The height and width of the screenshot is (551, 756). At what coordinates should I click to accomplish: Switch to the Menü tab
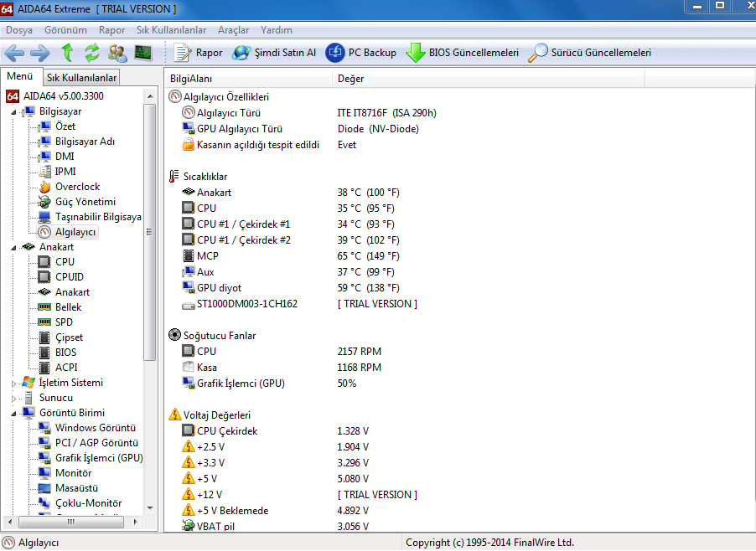[20, 76]
